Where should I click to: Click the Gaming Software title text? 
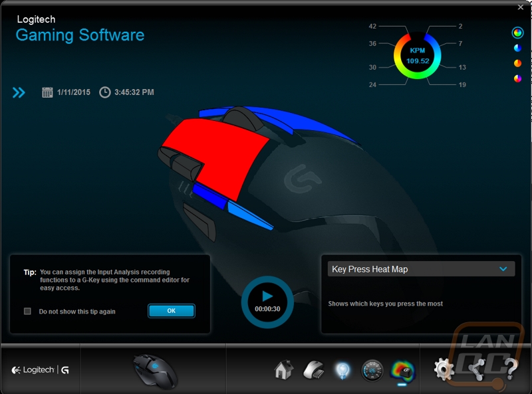click(80, 35)
